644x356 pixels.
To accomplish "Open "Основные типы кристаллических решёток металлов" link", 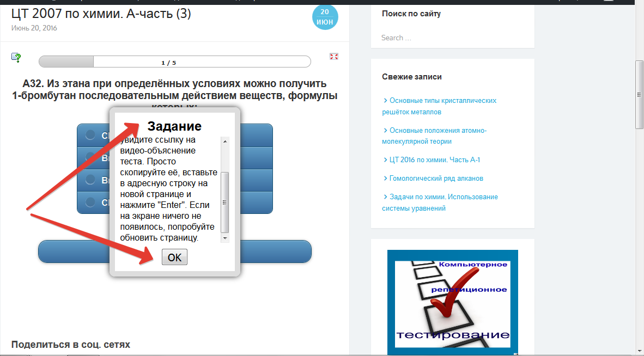I will click(x=439, y=106).
